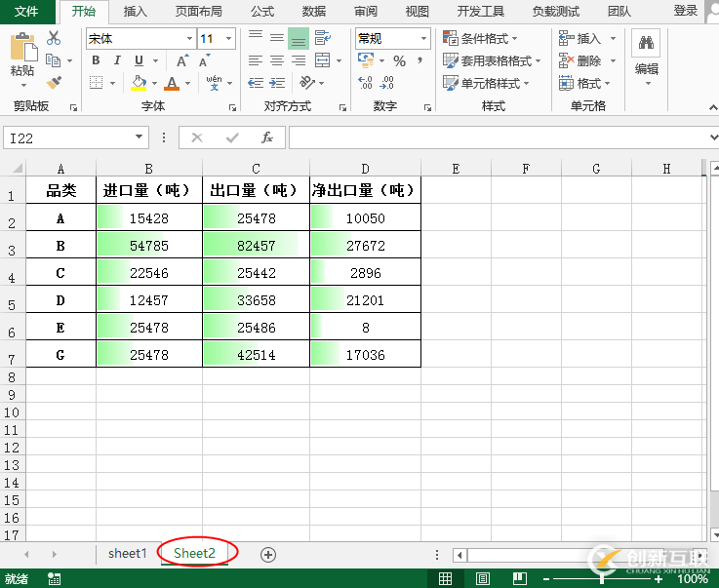719x588 pixels.
Task: Click the Increase Decimal icon
Action: tap(365, 83)
